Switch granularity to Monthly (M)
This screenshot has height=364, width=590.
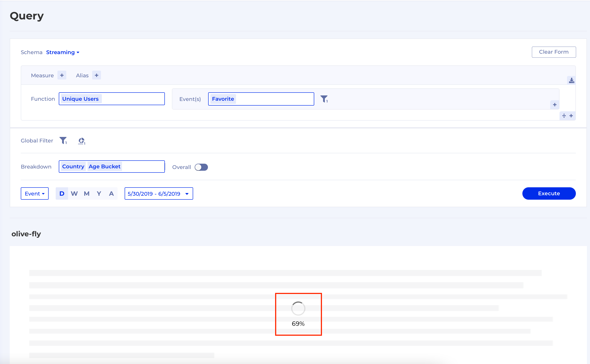tap(87, 193)
